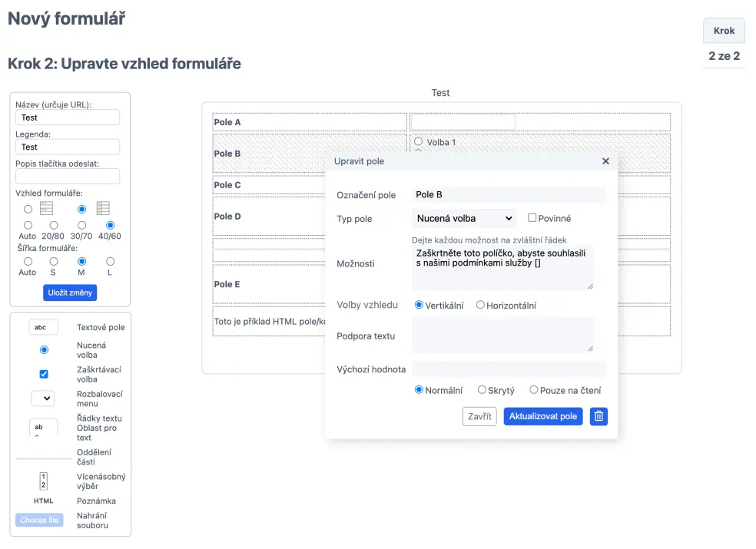Select Horizontální layout option
Screen dimensions: 756x549
(480, 305)
